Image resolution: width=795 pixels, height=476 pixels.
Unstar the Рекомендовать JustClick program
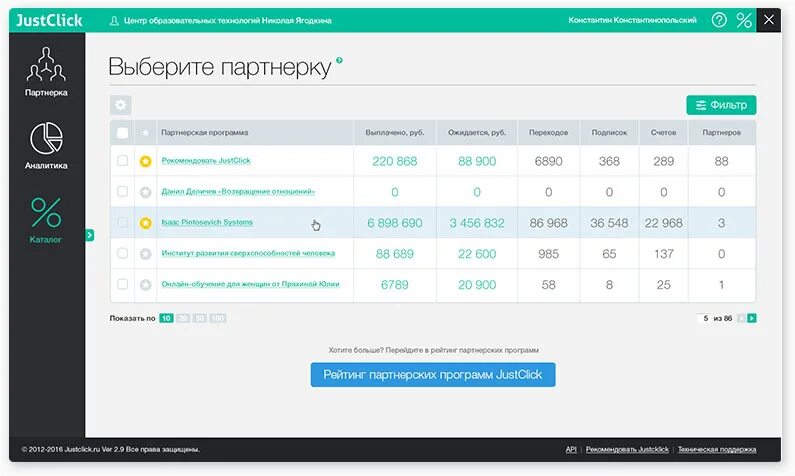point(146,161)
